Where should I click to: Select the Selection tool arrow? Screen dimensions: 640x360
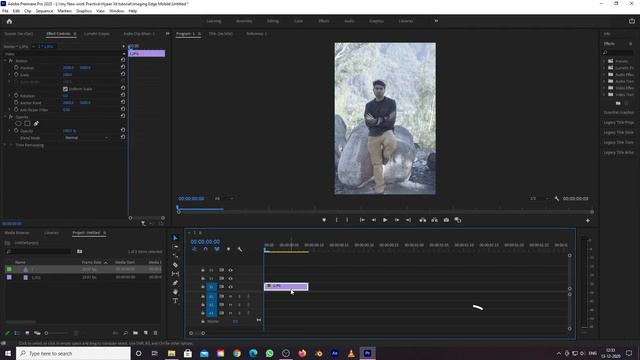coord(176,238)
